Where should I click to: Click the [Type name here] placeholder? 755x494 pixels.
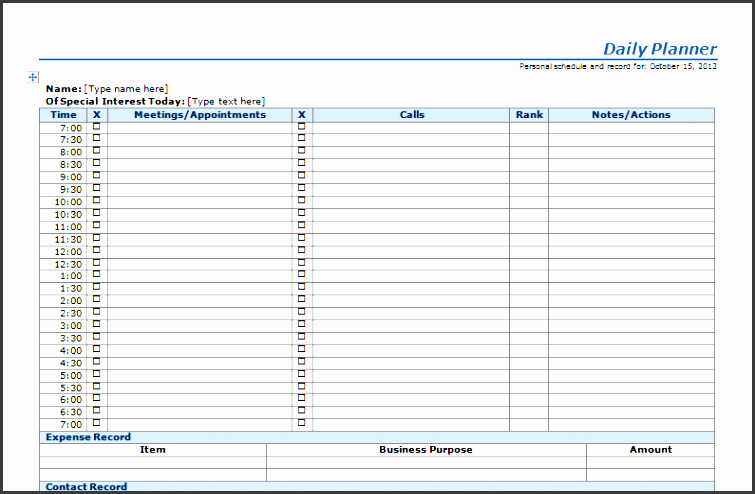[x=126, y=89]
